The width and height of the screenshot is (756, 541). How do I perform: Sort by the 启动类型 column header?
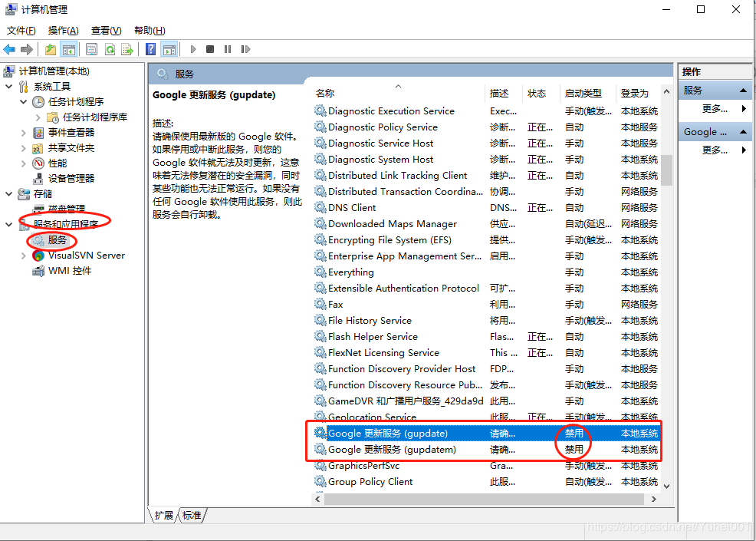[583, 94]
